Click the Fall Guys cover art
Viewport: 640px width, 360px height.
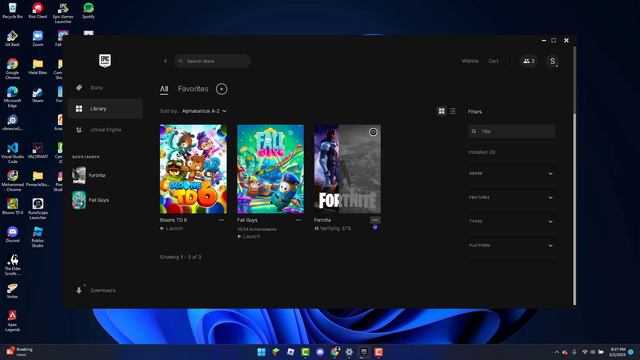271,169
